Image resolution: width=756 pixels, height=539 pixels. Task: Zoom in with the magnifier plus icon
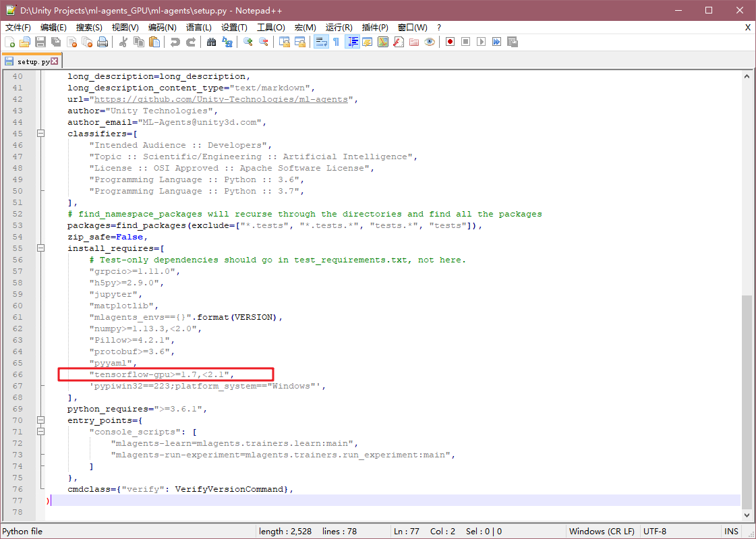(x=248, y=42)
